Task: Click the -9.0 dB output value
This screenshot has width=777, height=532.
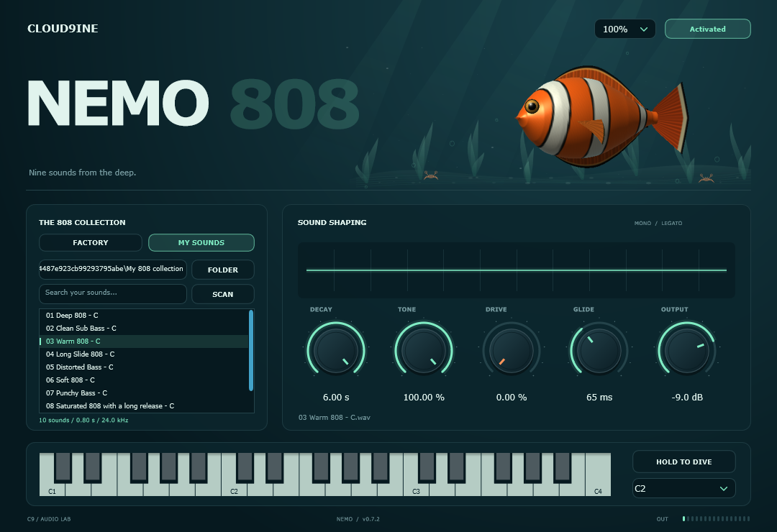Action: pyautogui.click(x=687, y=398)
